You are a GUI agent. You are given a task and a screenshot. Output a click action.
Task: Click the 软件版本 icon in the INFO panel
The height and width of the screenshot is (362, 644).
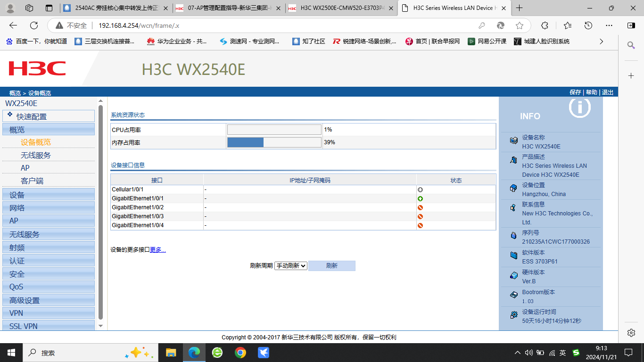click(513, 255)
